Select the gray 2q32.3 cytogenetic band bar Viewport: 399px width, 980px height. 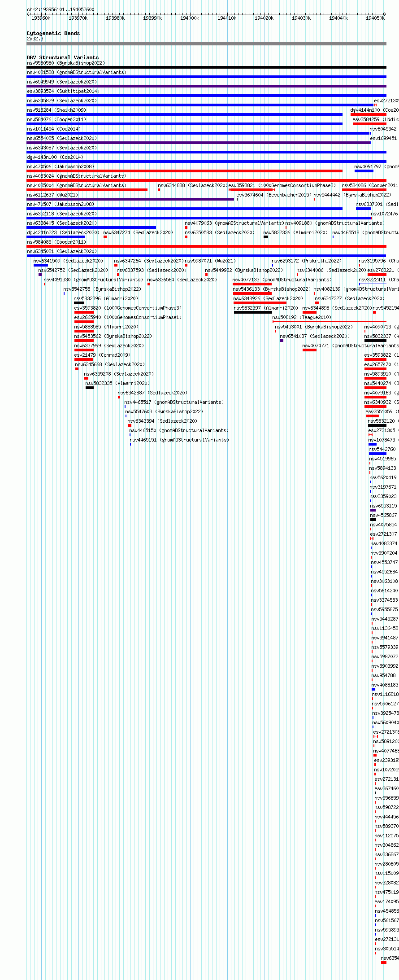(x=206, y=44)
